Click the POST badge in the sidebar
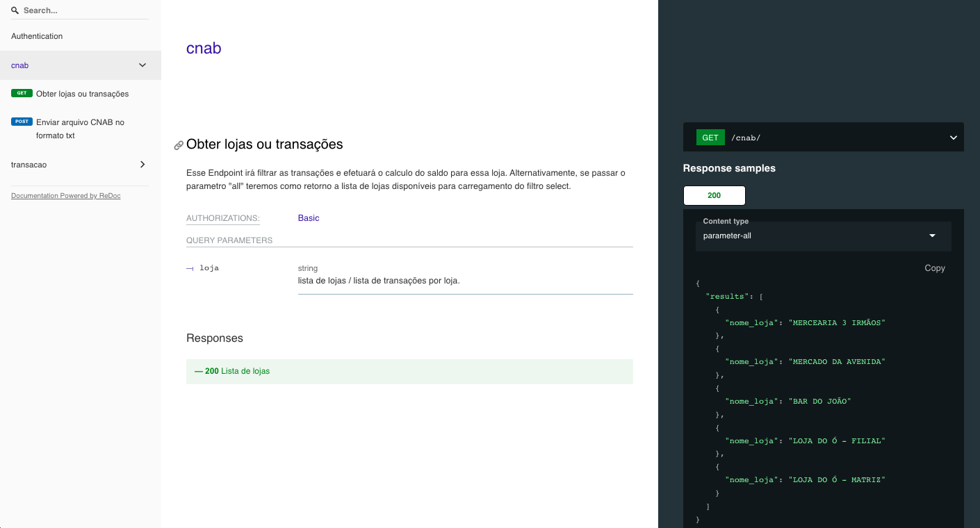This screenshot has height=528, width=980. click(22, 122)
